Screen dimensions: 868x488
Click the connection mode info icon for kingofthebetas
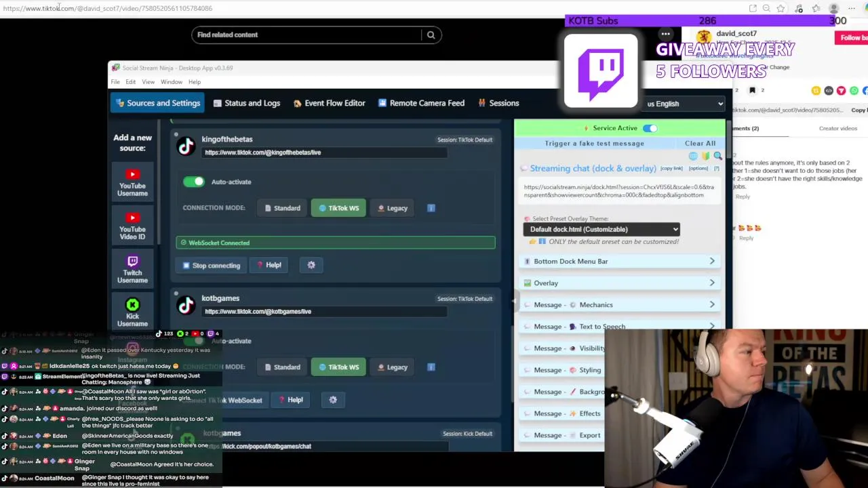[x=431, y=208]
